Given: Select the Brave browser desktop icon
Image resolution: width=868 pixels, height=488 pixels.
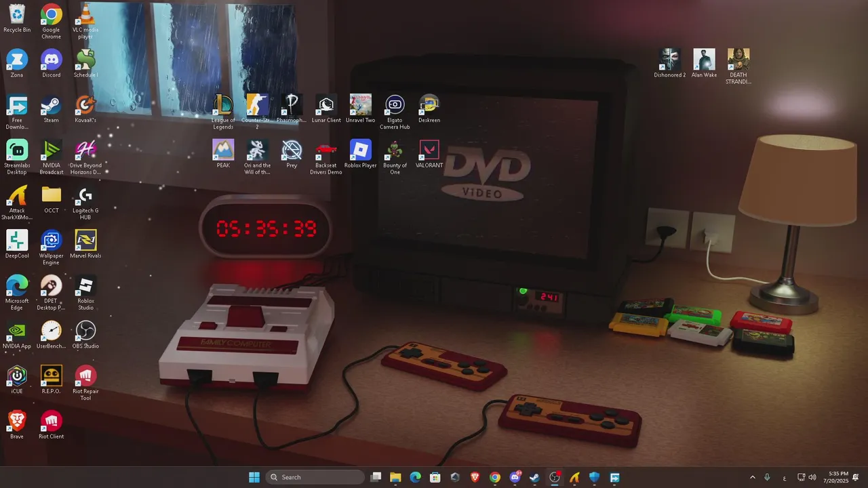Looking at the screenshot, I should (x=17, y=426).
